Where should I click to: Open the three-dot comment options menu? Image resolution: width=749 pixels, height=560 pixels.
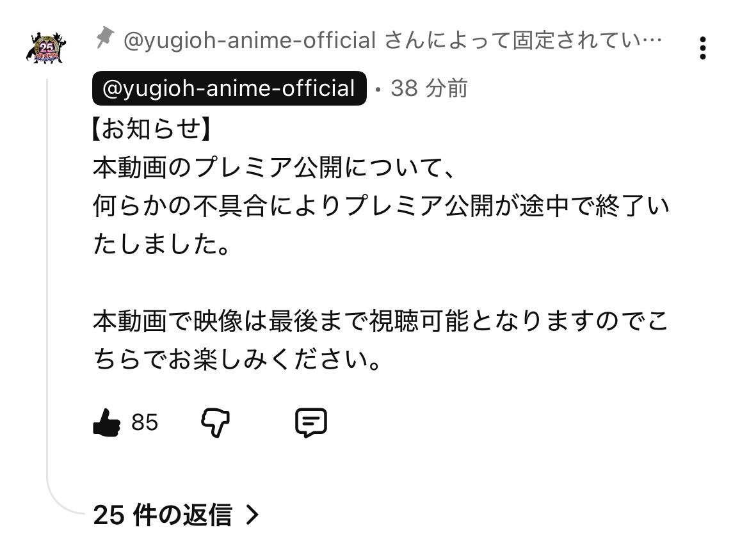702,48
